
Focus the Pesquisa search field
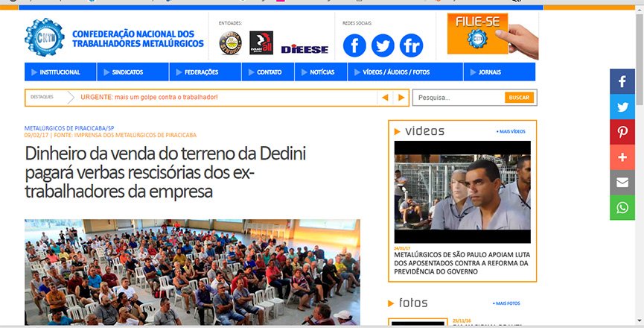[x=459, y=98]
